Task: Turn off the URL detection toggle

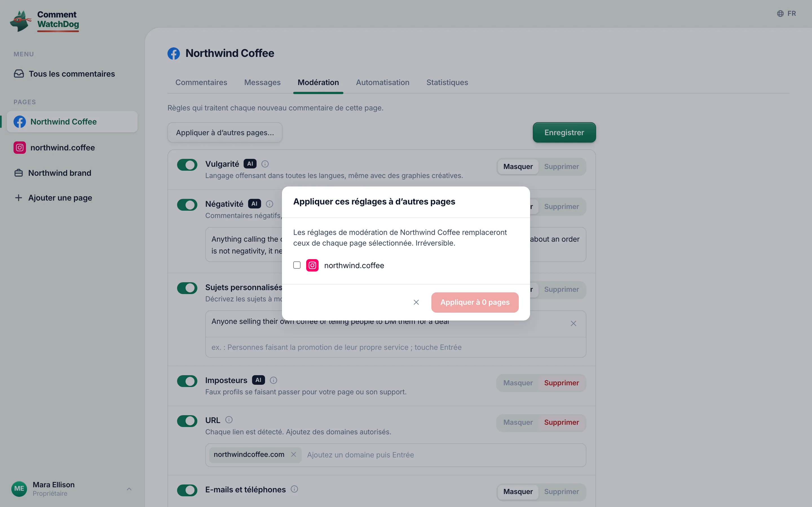Action: tap(187, 421)
